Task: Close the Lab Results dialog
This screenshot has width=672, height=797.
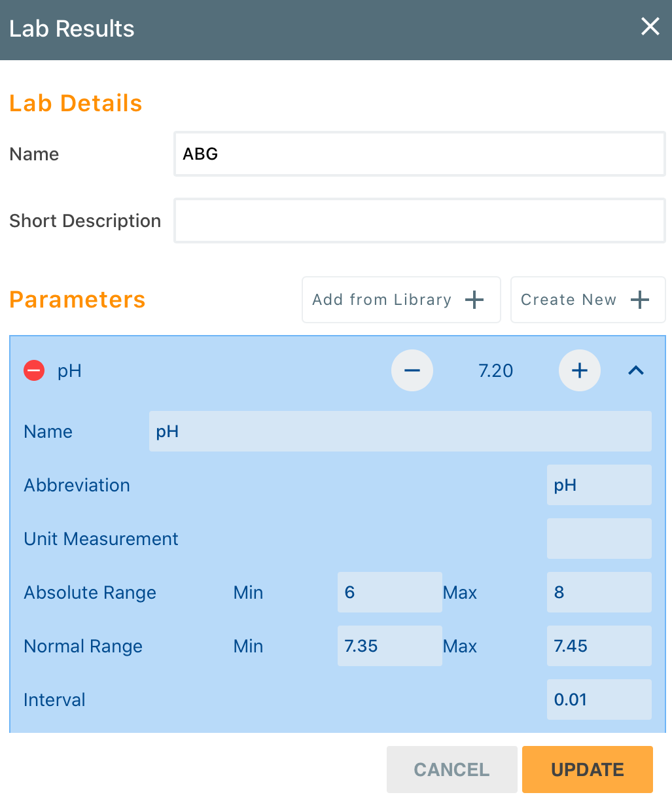Action: click(x=650, y=27)
